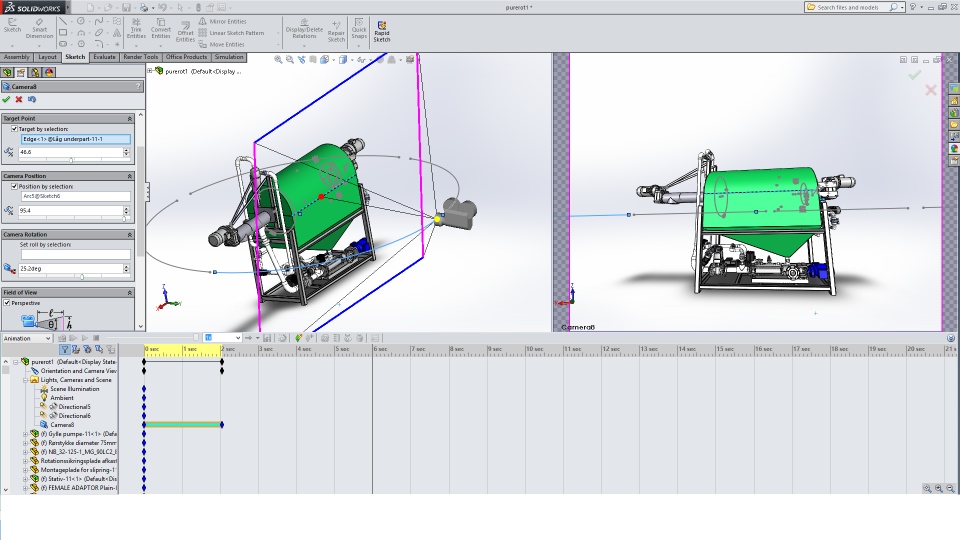The height and width of the screenshot is (540, 960).
Task: Select the Offset Entities tool
Action: click(186, 32)
